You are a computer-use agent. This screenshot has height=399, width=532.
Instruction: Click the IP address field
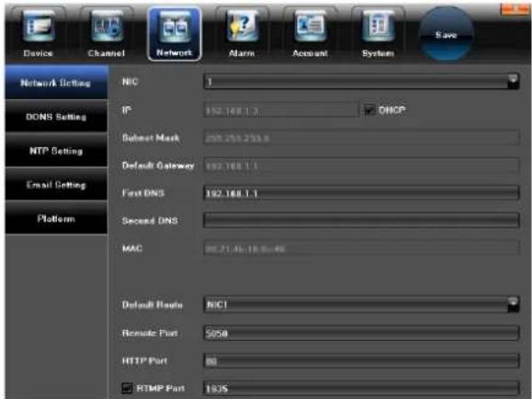coord(281,110)
